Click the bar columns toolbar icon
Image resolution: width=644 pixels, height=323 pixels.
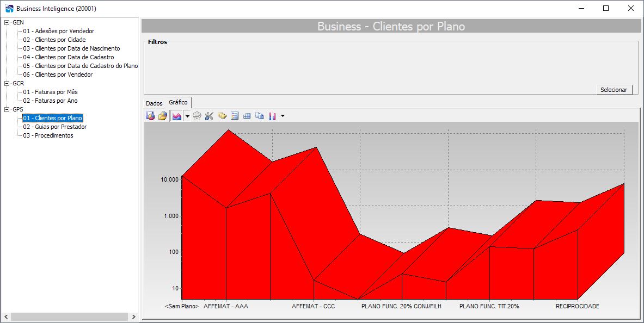272,116
